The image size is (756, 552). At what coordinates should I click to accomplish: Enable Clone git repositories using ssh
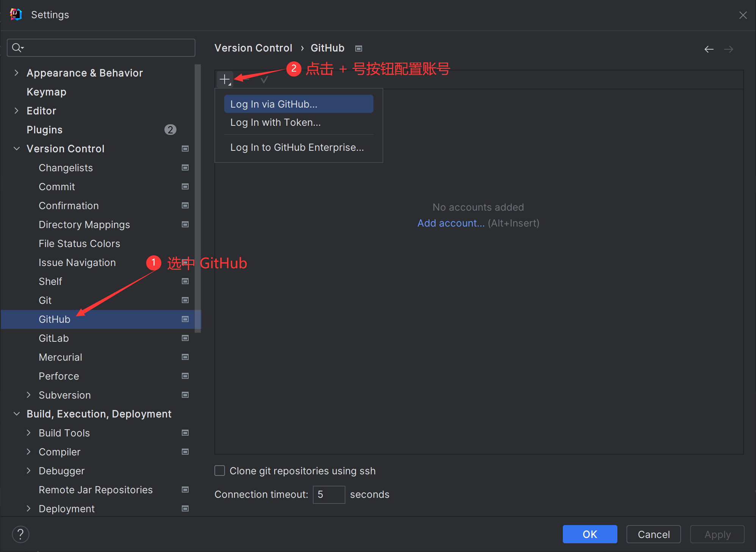coord(220,471)
